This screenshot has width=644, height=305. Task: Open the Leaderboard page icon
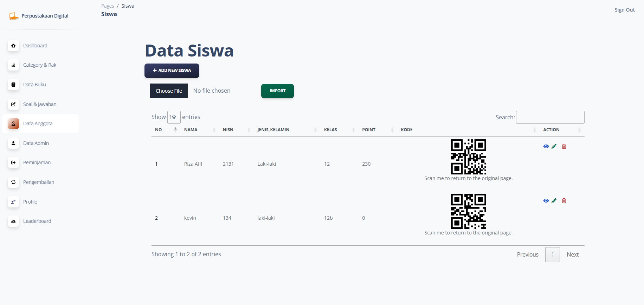[x=13, y=221]
